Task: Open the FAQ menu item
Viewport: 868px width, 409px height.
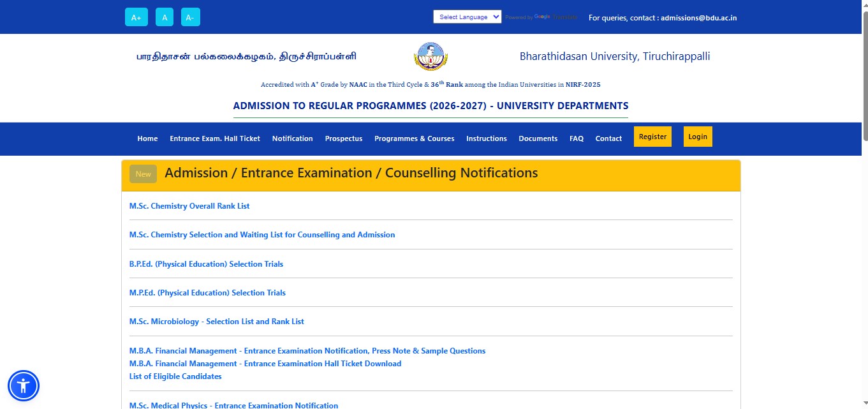Action: (577, 138)
